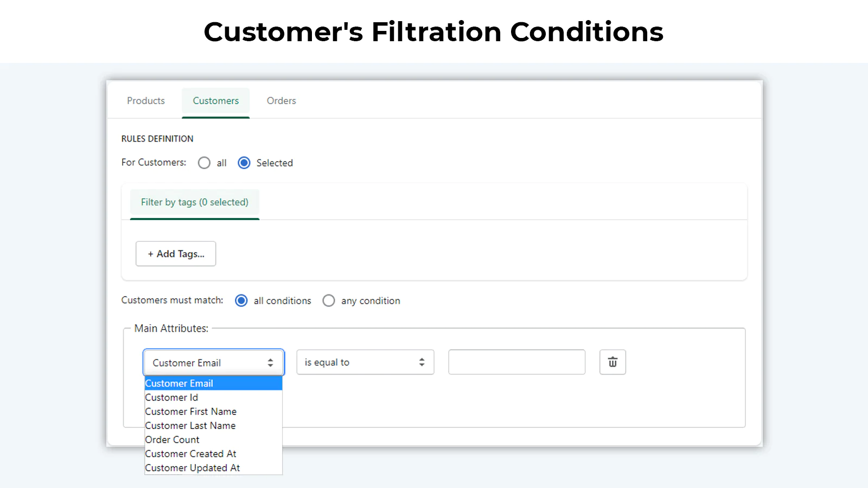Switch matching to 'any condition'
The height and width of the screenshot is (488, 868).
pyautogui.click(x=329, y=300)
